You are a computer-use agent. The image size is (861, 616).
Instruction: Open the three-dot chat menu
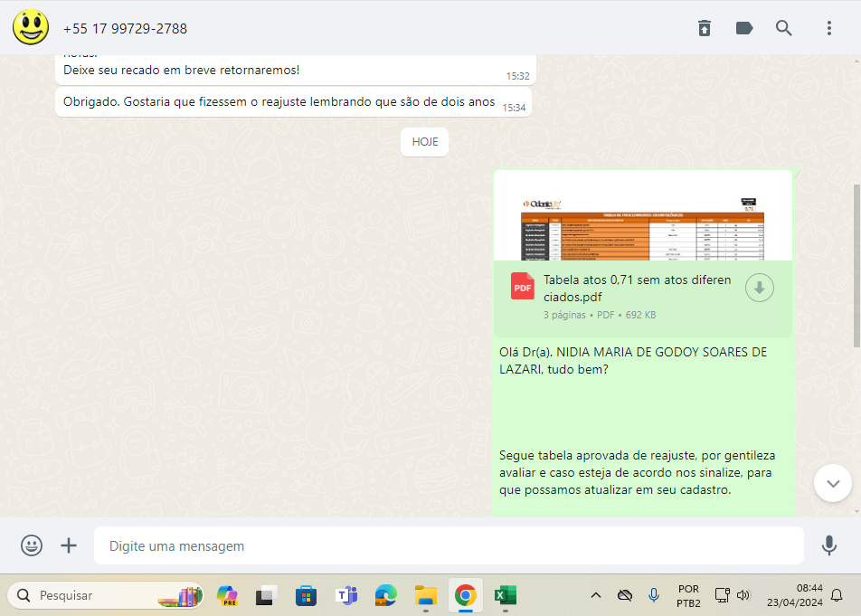[828, 28]
